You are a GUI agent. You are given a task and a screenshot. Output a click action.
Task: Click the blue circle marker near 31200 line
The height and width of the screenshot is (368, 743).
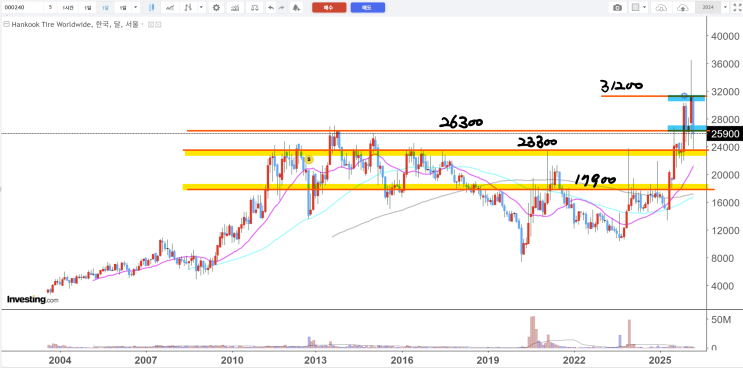pos(684,96)
